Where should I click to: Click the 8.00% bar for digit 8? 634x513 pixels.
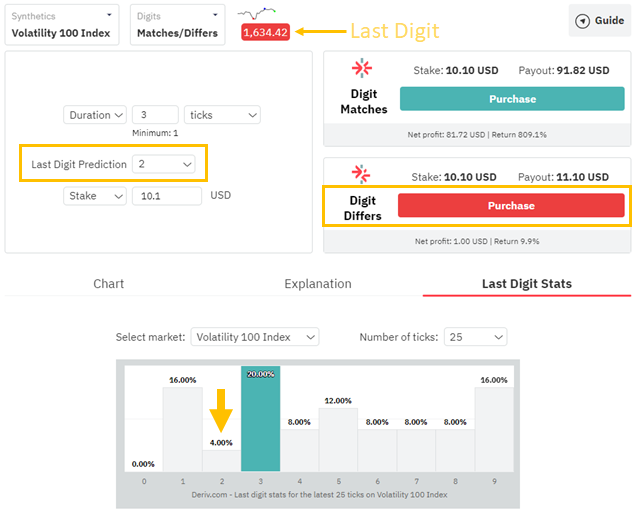click(455, 450)
